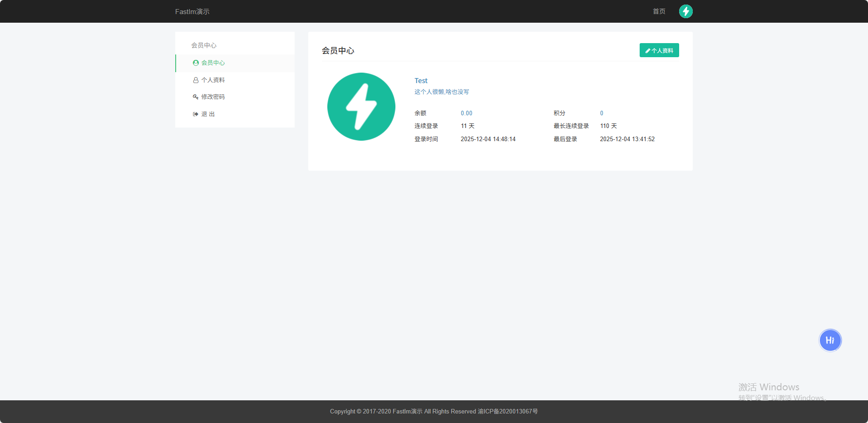Click the small lightning avatar in top navbar
The image size is (868, 423).
tap(686, 11)
